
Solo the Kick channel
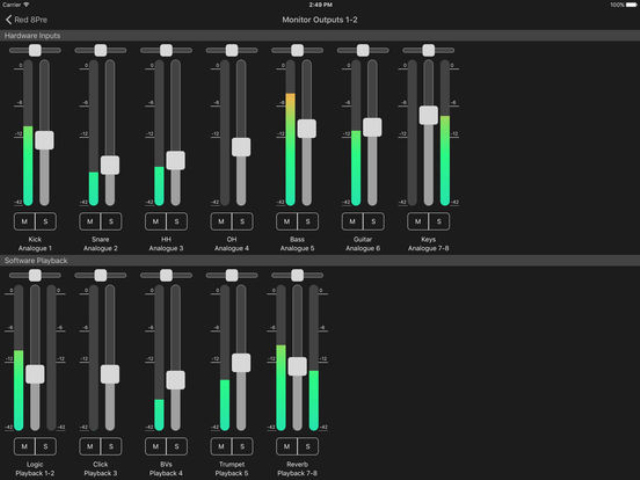point(45,221)
